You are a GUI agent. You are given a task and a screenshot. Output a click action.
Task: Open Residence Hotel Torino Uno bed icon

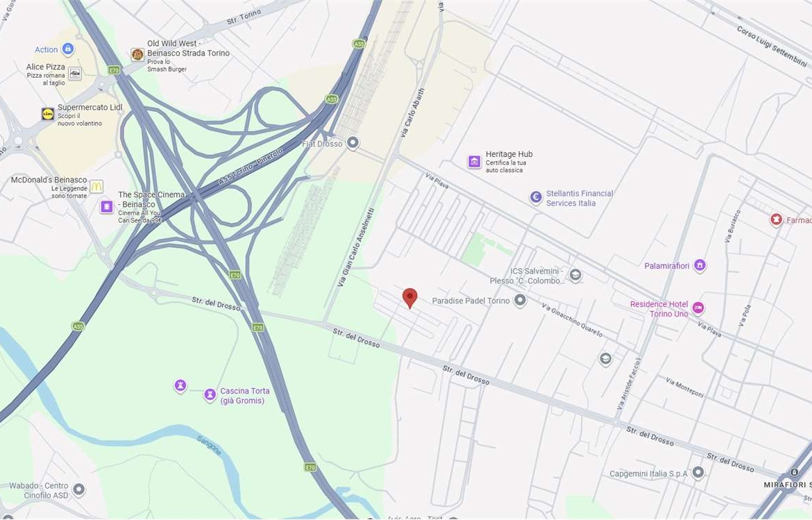[x=697, y=308]
